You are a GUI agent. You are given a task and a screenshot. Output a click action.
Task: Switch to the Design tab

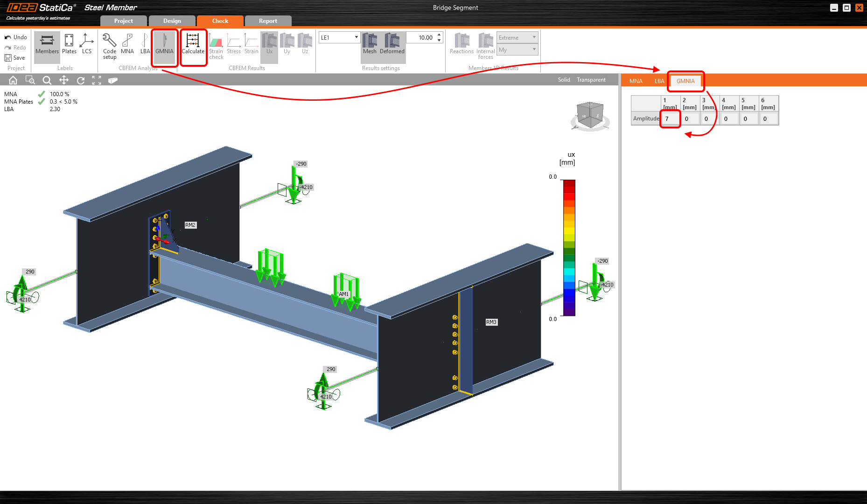pyautogui.click(x=172, y=21)
